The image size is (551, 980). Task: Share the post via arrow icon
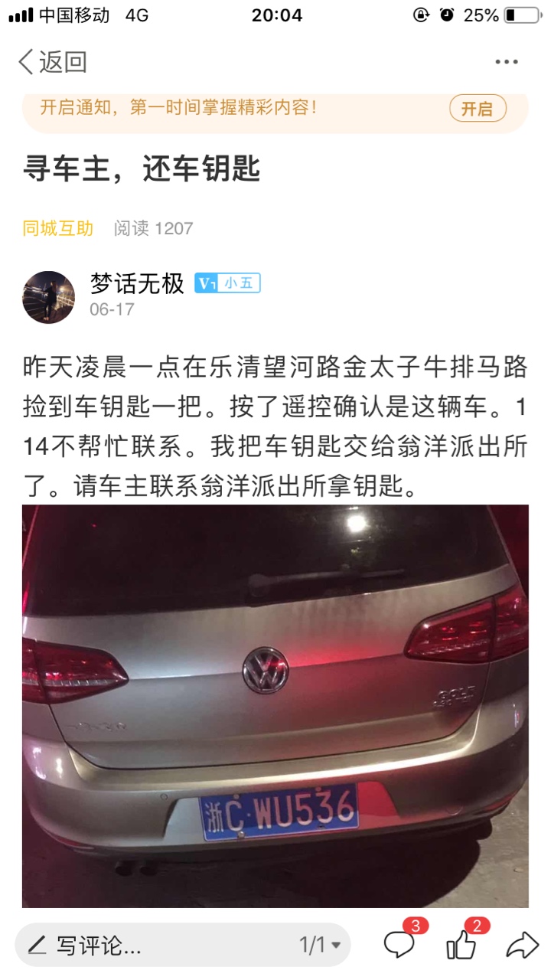pyautogui.click(x=523, y=945)
